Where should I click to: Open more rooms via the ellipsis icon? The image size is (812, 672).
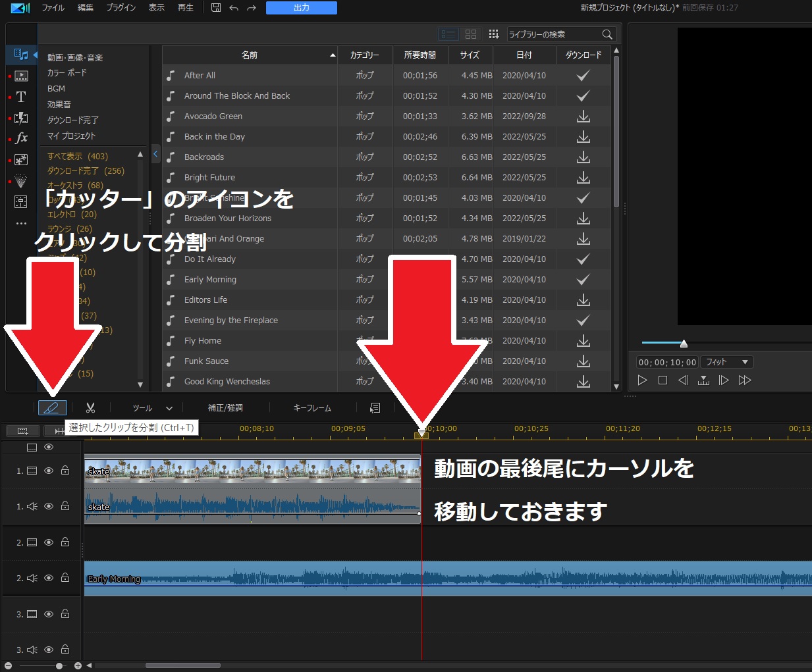point(21,224)
